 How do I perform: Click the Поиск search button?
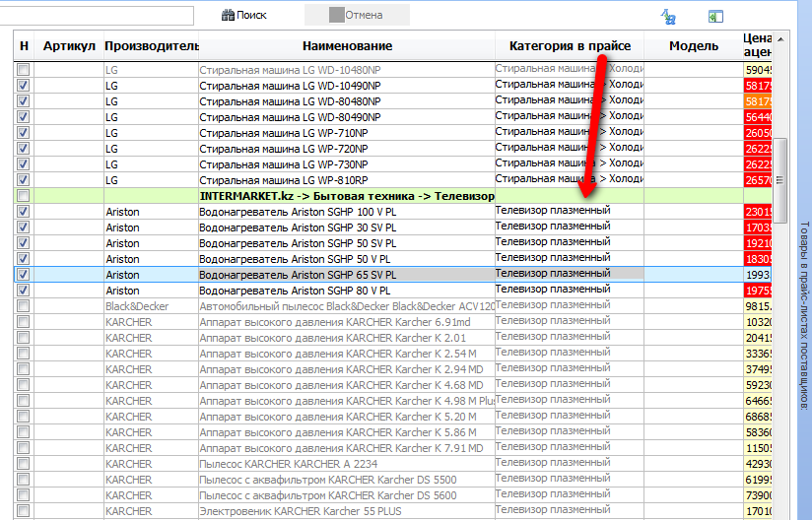pyautogui.click(x=244, y=15)
